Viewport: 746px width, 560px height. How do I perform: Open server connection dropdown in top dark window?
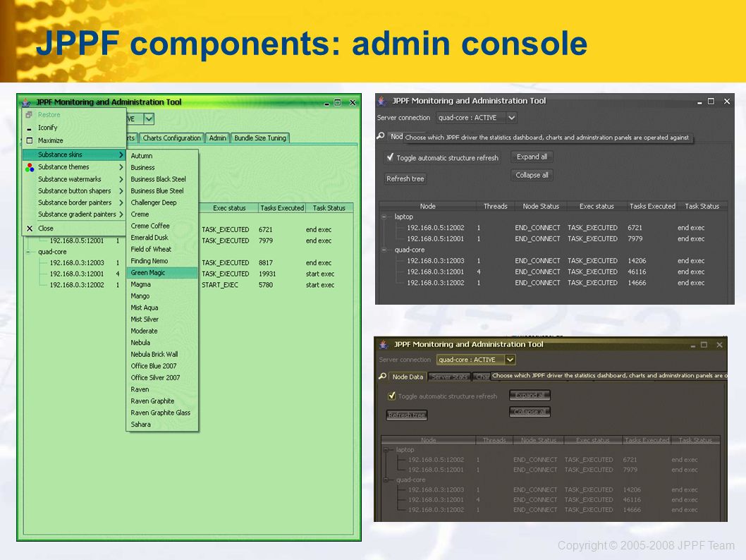[476, 118]
